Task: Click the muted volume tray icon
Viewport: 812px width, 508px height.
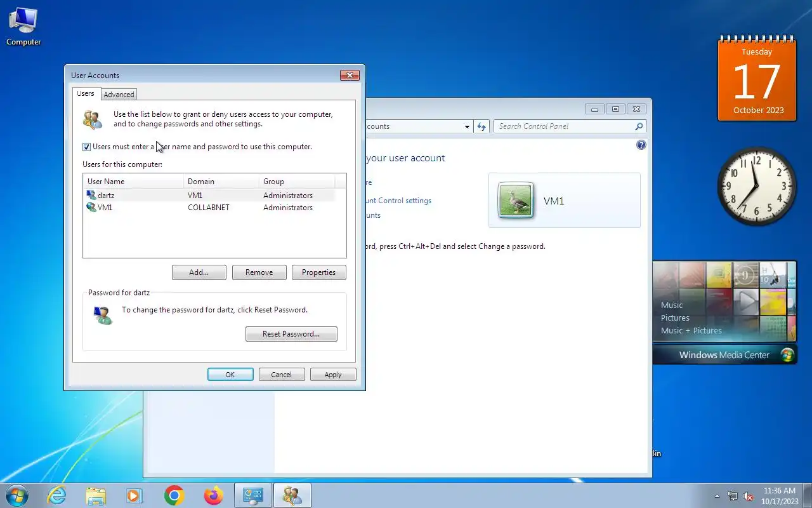Action: 748,496
